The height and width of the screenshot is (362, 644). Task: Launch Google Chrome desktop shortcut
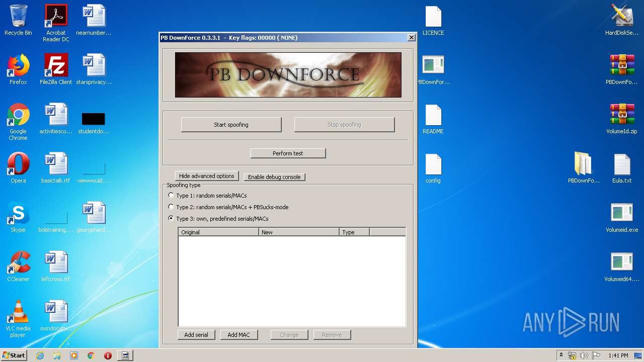click(x=18, y=122)
